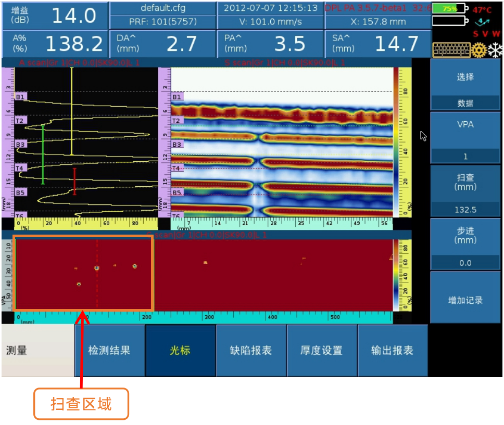Click the 测量 measurement main menu

click(37, 351)
